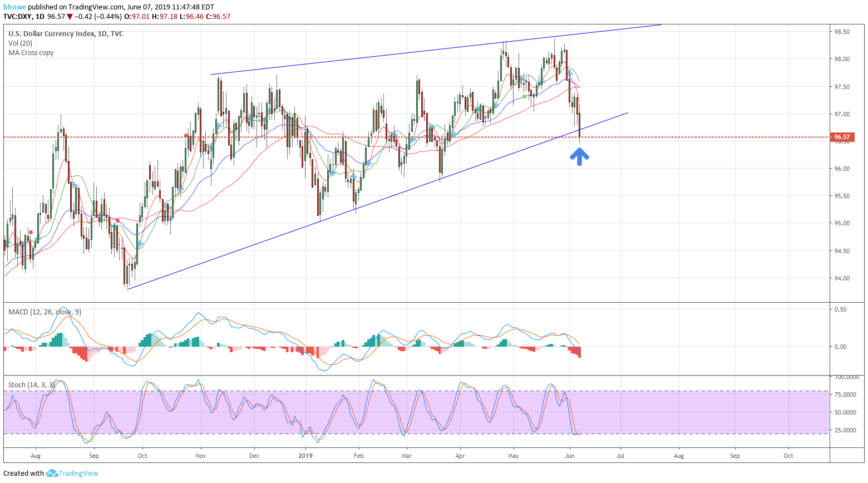Click the 0.50 label on MACD axis

coord(840,309)
